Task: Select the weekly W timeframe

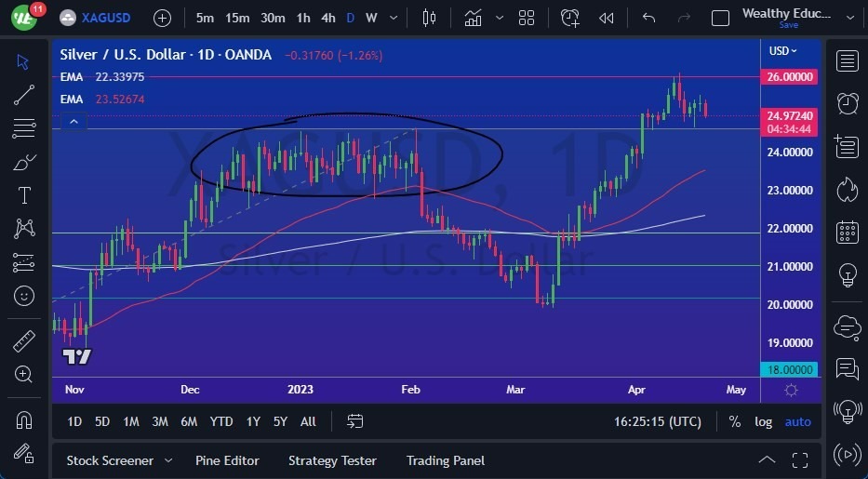Action: (x=371, y=19)
